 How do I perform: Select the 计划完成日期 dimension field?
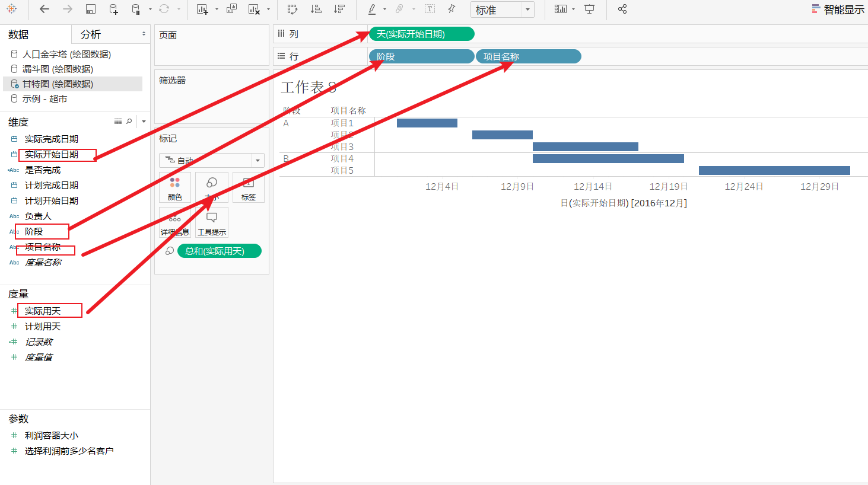(x=51, y=185)
